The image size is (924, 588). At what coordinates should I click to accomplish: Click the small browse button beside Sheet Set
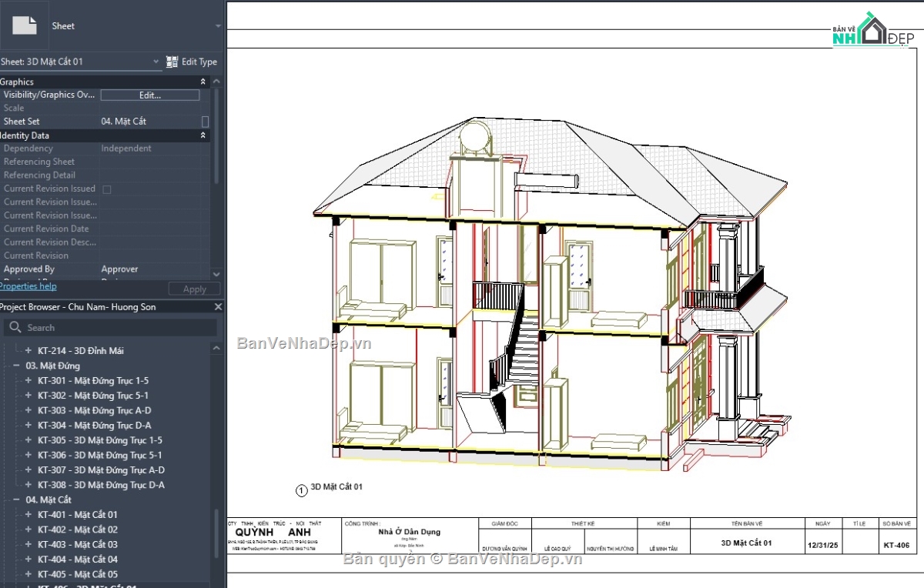(x=205, y=122)
